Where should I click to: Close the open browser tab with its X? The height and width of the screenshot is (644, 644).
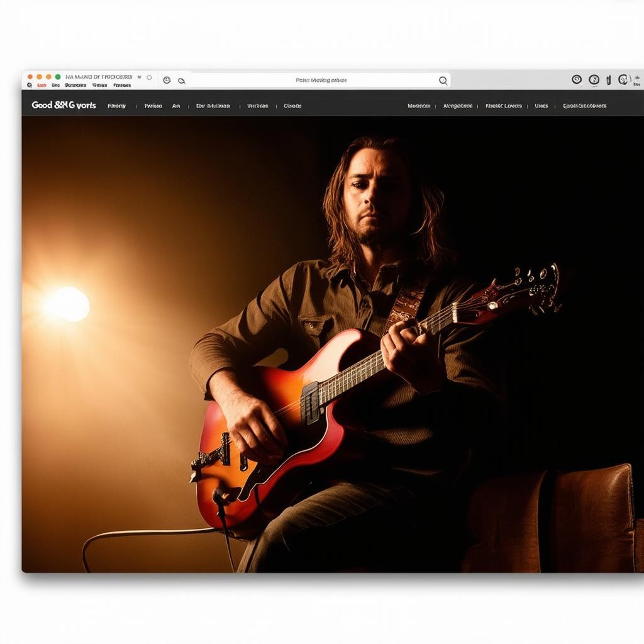(x=138, y=77)
